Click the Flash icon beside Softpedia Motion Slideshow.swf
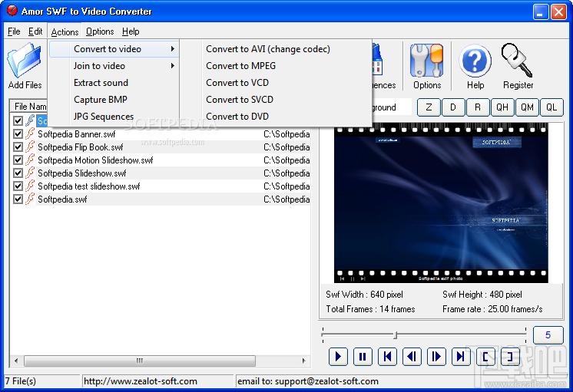573x392 pixels. click(30, 160)
